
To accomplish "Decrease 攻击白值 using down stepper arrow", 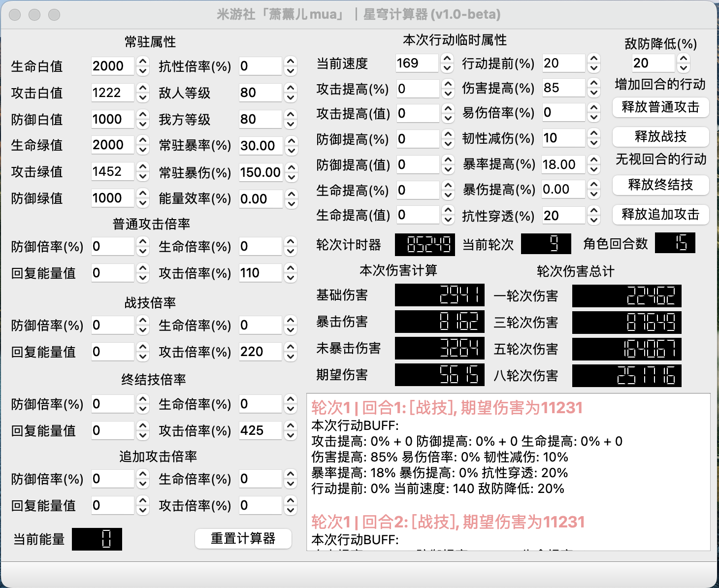I will pyautogui.click(x=143, y=98).
